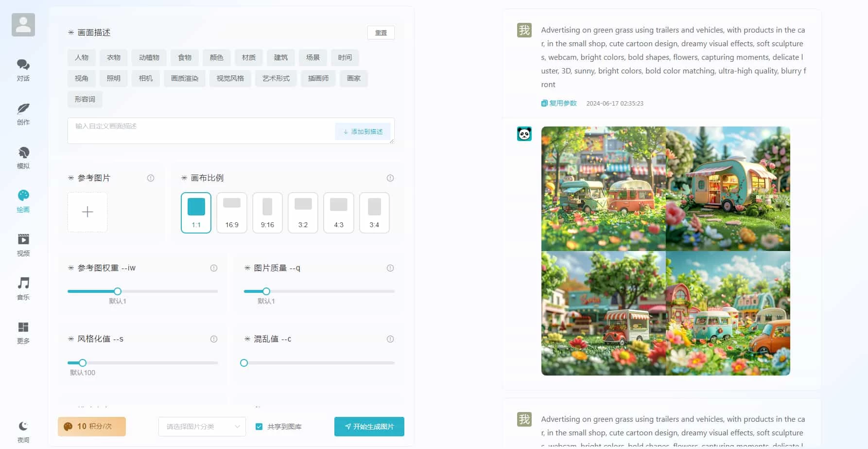The width and height of the screenshot is (868, 449).
Task: Select the 16:9 aspect ratio option
Action: [232, 213]
